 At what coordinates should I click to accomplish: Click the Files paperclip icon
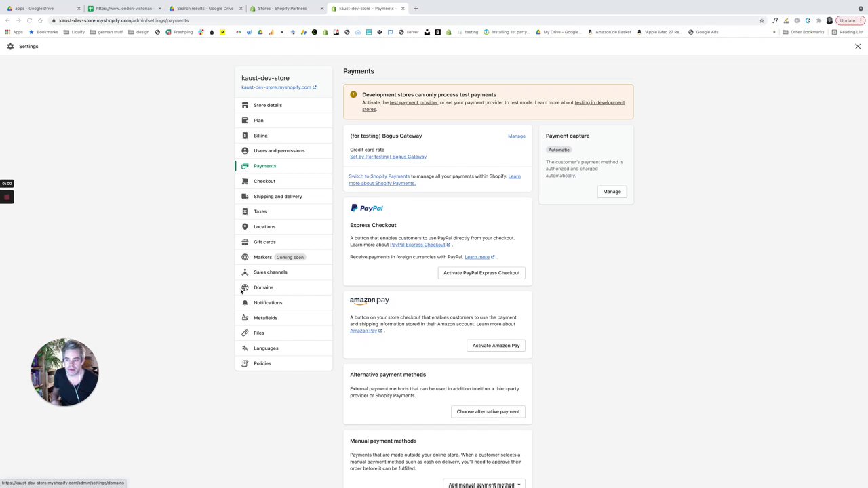245,333
